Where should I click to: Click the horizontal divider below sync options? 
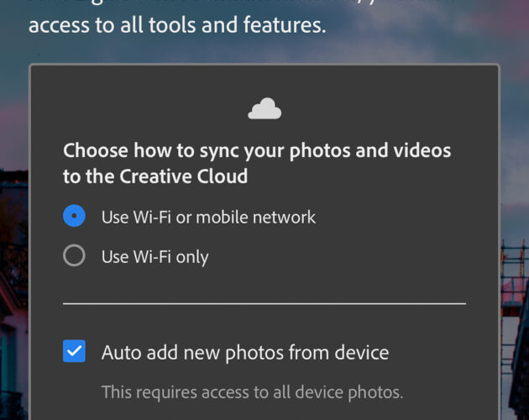pos(264,304)
